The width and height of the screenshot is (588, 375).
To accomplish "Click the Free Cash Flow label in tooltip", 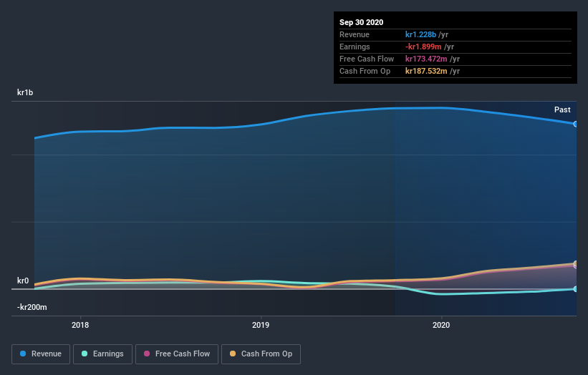I will [x=367, y=59].
